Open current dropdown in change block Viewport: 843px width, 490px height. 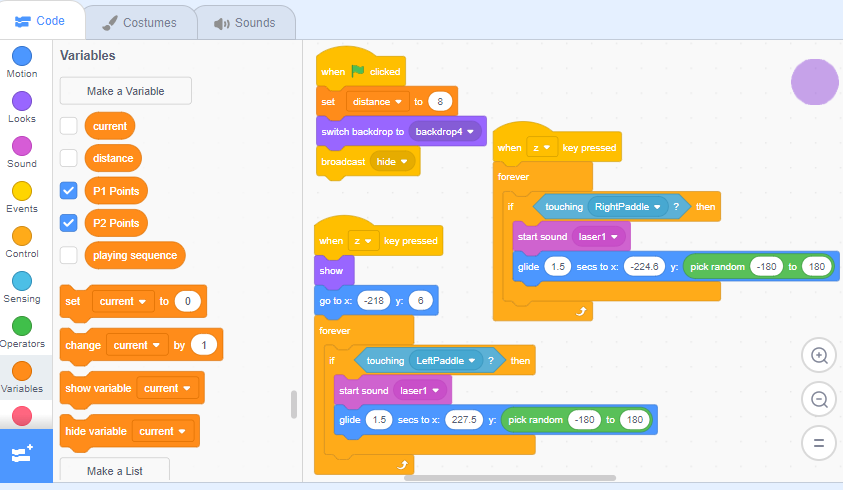(x=137, y=345)
